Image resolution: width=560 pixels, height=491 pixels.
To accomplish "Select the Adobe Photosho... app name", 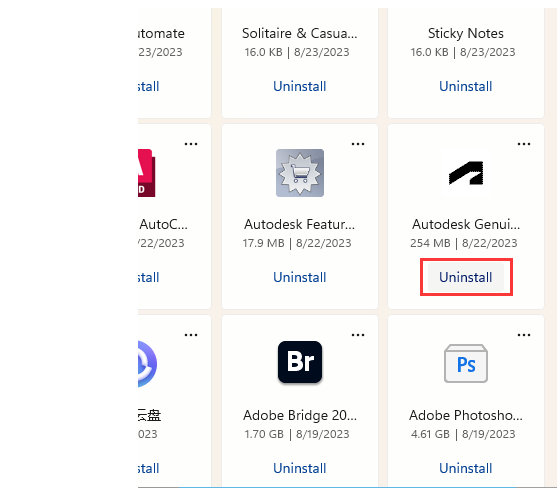I will (466, 415).
